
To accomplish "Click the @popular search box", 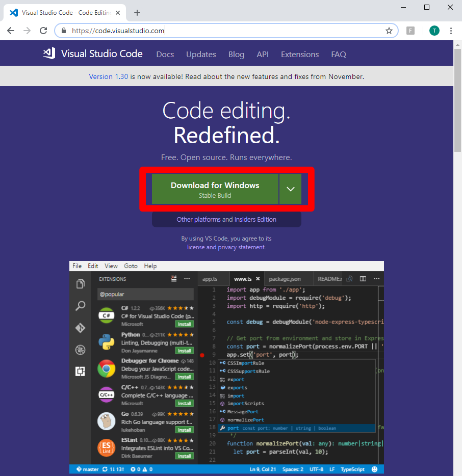I will (x=145, y=294).
